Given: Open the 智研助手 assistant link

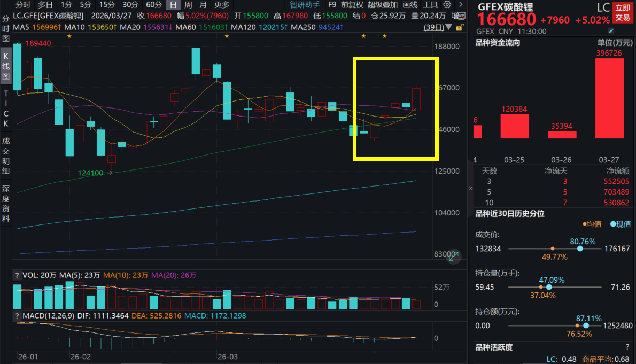Looking at the screenshot, I should 304,5.
